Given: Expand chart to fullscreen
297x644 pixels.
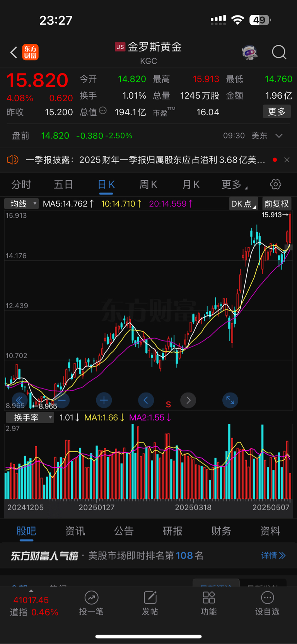Looking at the screenshot, I should pyautogui.click(x=230, y=400).
